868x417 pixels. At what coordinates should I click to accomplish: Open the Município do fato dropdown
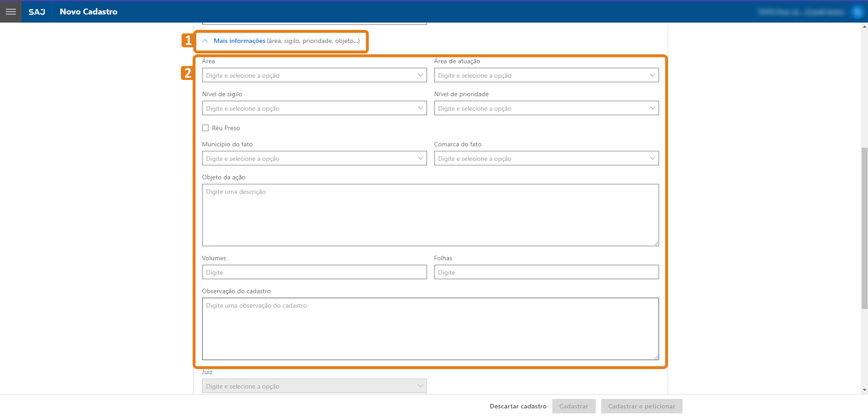coord(314,159)
